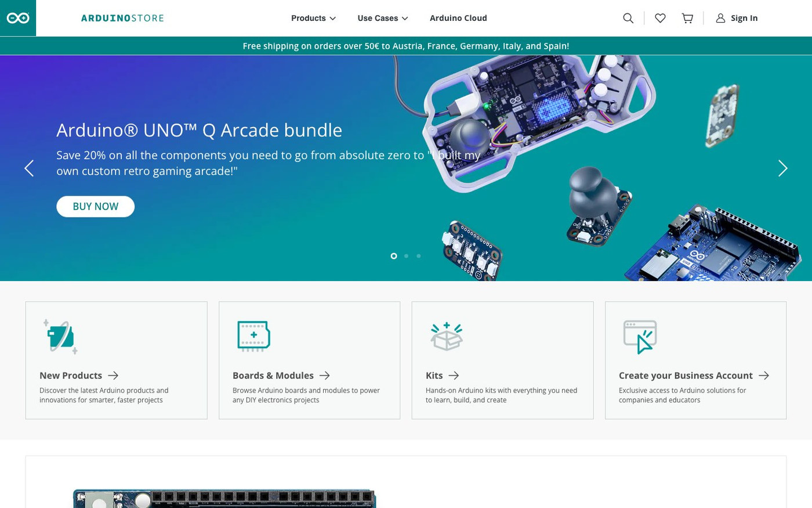Screen dimensions: 812x508
Task: Expand the Products menu
Action: [313, 18]
